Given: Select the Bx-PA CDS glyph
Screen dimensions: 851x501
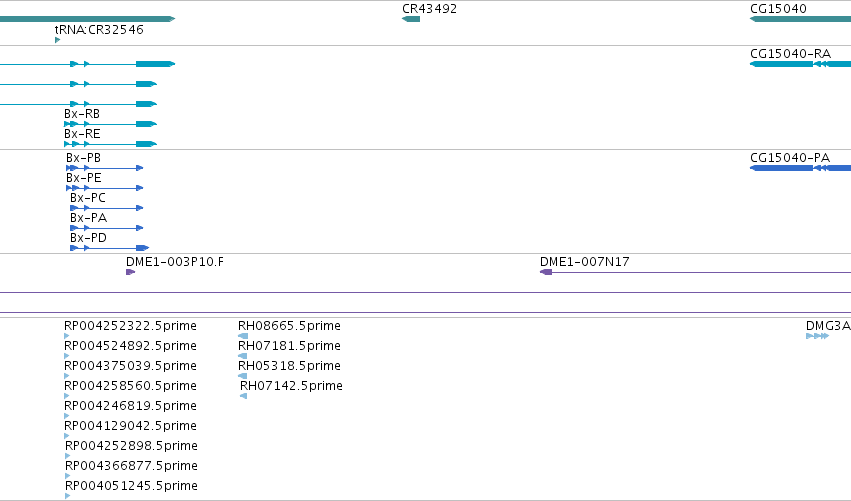Looking at the screenshot, I should (106, 228).
